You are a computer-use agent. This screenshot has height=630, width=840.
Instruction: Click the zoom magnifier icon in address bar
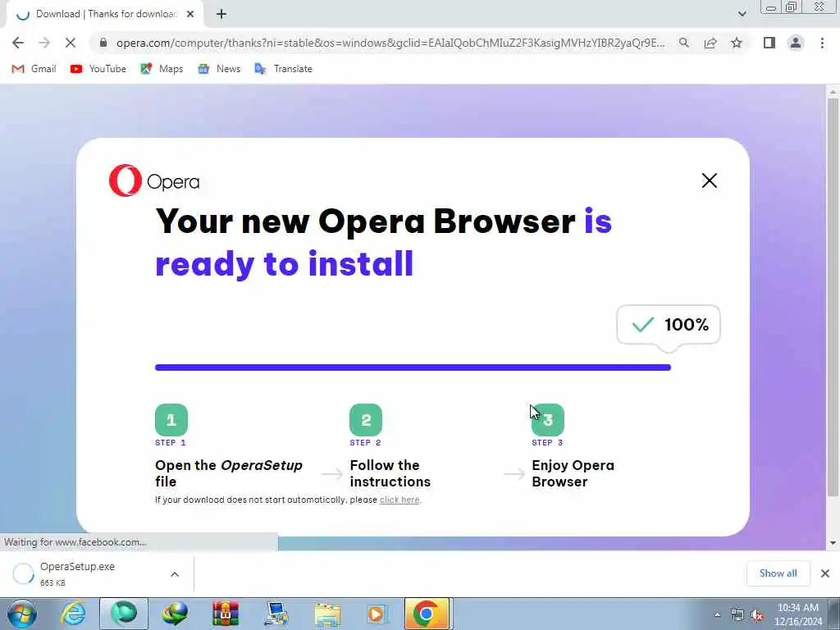click(683, 43)
